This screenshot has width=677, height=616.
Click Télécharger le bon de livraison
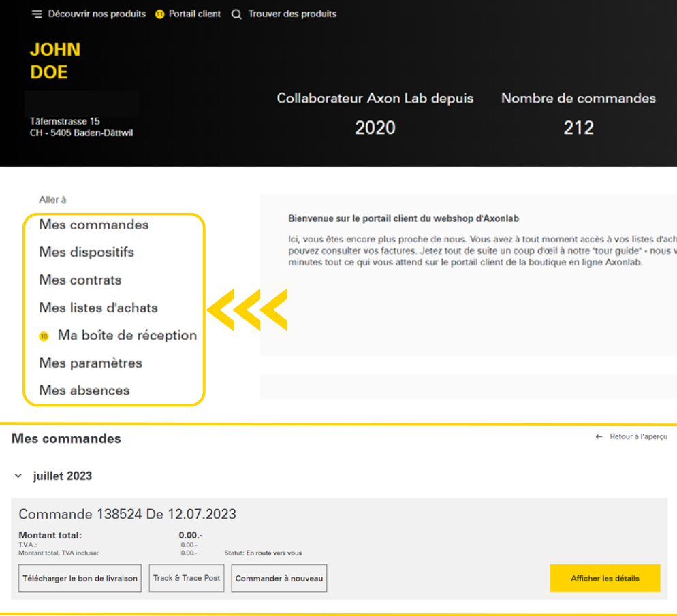pyautogui.click(x=80, y=578)
